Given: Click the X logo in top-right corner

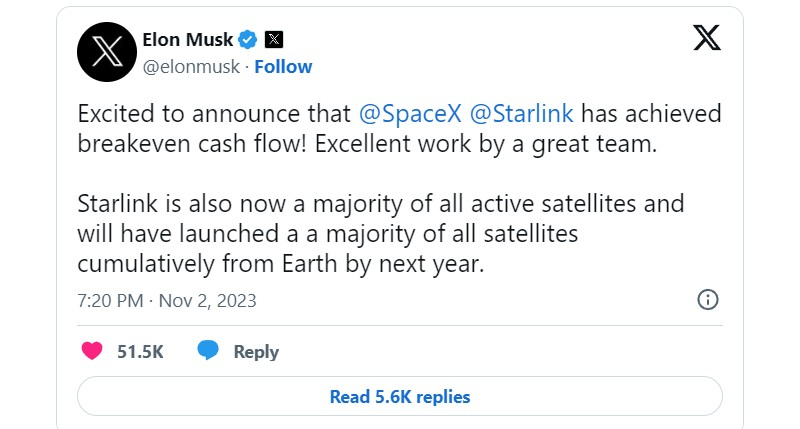Looking at the screenshot, I should click(706, 39).
